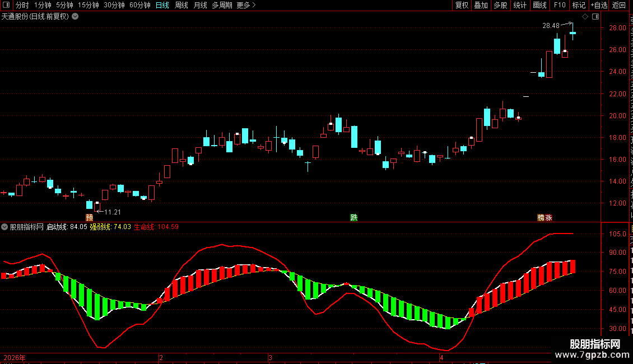Click the green 跌 signal badge
The width and height of the screenshot is (633, 364).
click(354, 217)
